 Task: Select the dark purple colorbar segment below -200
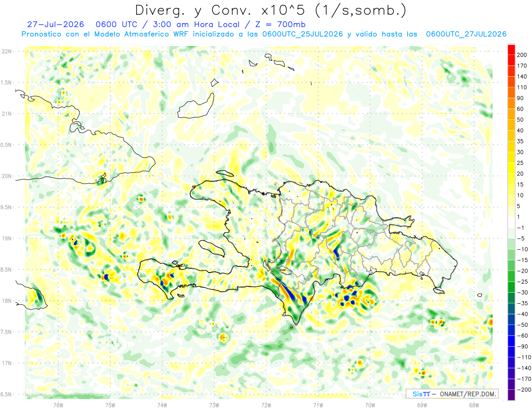pyautogui.click(x=511, y=395)
